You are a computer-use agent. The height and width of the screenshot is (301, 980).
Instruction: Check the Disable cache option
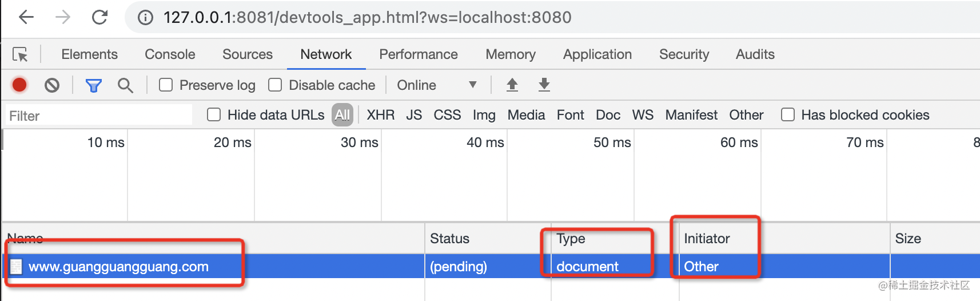point(275,85)
